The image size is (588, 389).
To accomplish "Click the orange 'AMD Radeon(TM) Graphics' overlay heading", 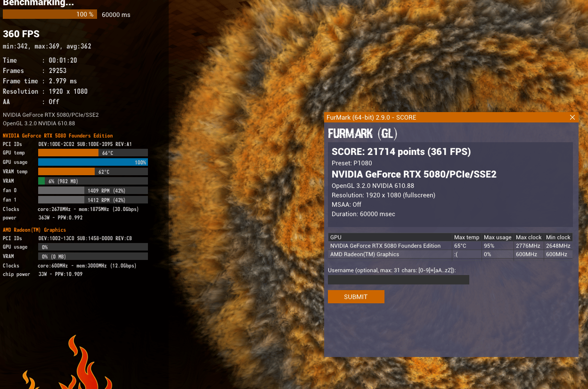I will tap(34, 230).
